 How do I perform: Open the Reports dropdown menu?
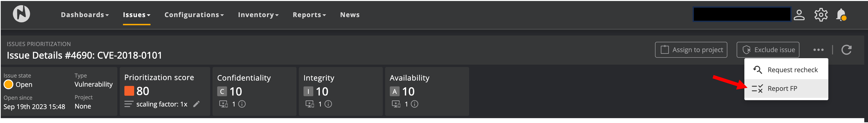[x=309, y=15]
